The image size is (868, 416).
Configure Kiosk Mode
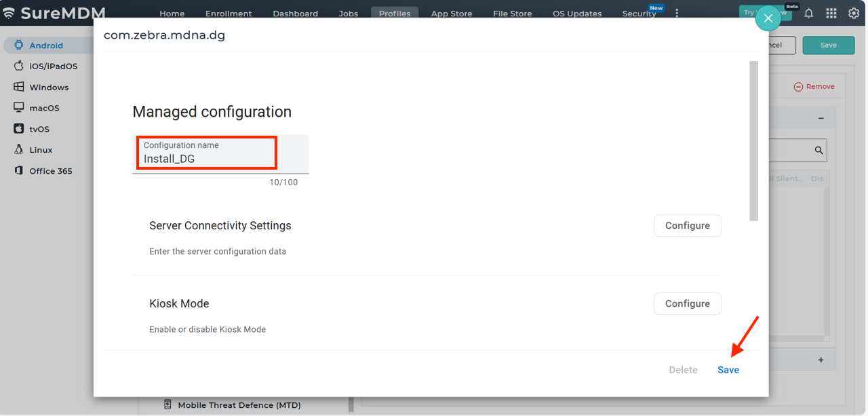[687, 304]
